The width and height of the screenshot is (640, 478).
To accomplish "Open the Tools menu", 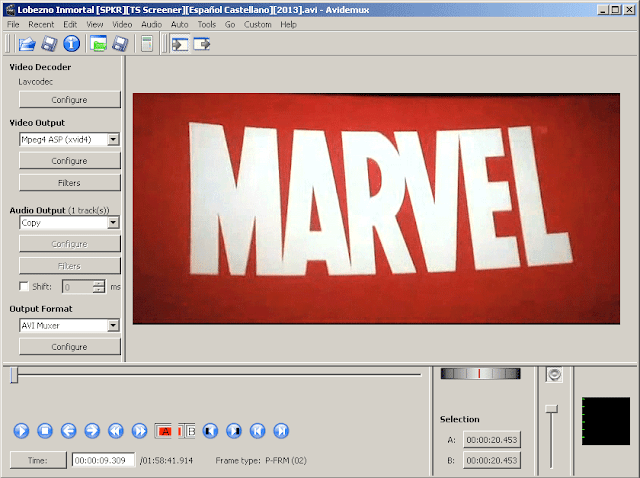I will [x=207, y=24].
